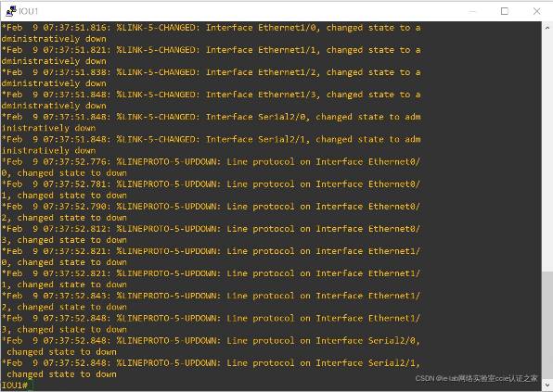Click the empty scrollbar track above the thumb
The height and width of the screenshot is (392, 553).
547,151
